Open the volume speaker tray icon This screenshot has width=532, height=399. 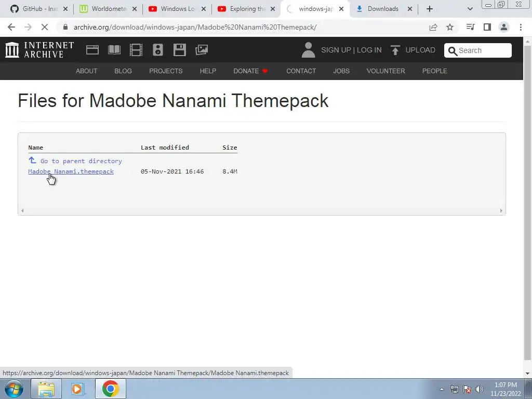coord(480,389)
